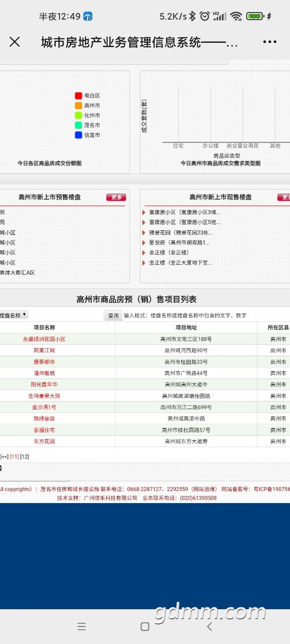The height and width of the screenshot is (644, 290).
Task: Click the blue 信宜市 legend swatch
Action: coord(79,135)
